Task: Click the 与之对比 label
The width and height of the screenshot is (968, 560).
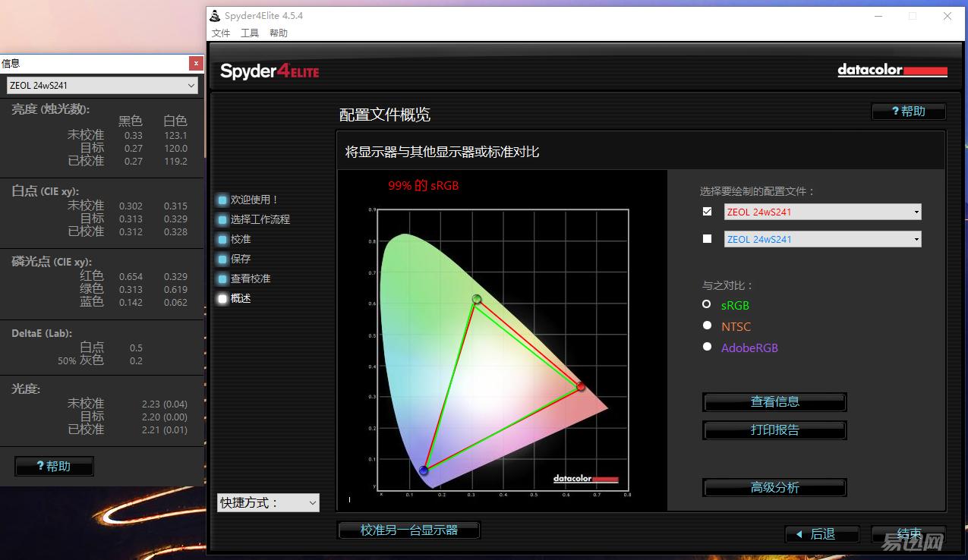Action: 728,285
